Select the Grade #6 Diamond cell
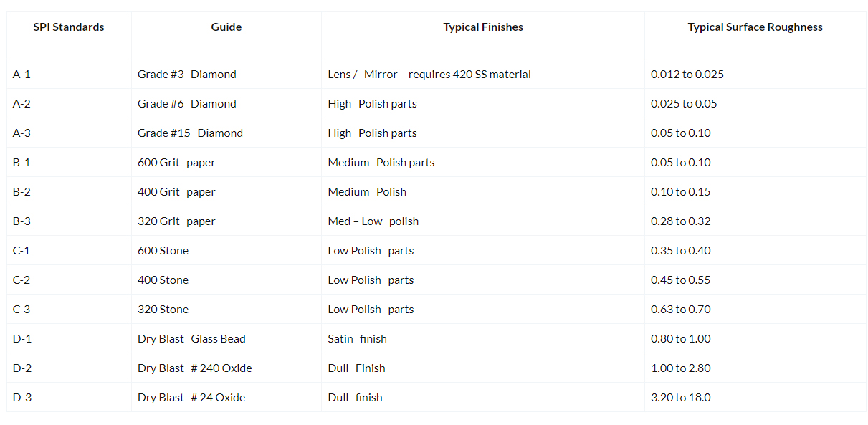Viewport: 868px width, 425px height. coord(186,104)
